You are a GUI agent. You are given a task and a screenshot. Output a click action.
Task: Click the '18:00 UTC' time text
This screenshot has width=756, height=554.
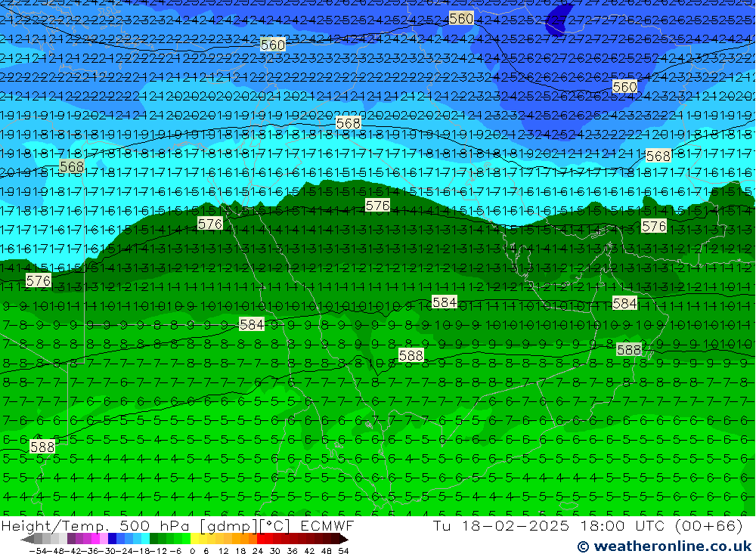tap(621, 525)
